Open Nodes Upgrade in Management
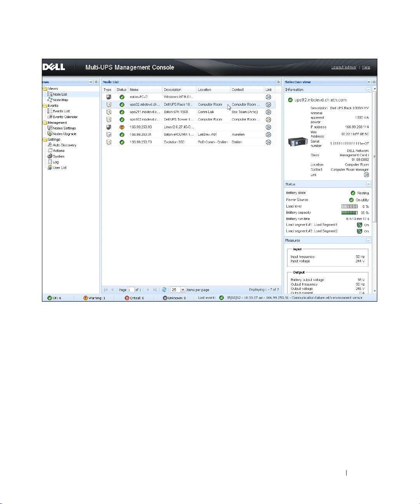The height and width of the screenshot is (504, 420). click(x=64, y=134)
